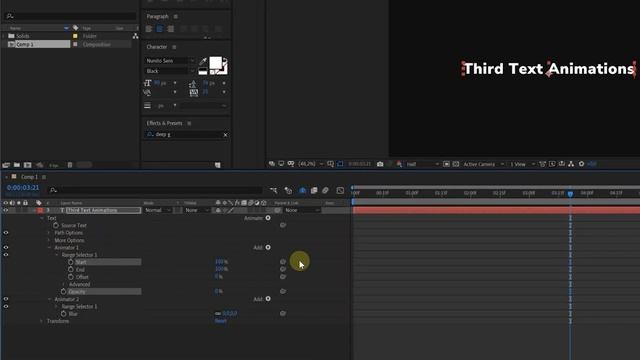
Task: Click the Start property expression pickwhip
Action: click(283, 262)
